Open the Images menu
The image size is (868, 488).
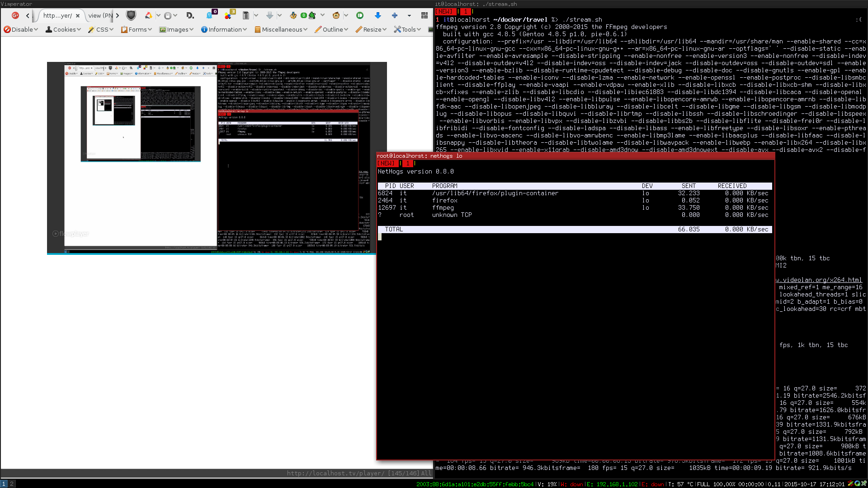click(x=176, y=29)
